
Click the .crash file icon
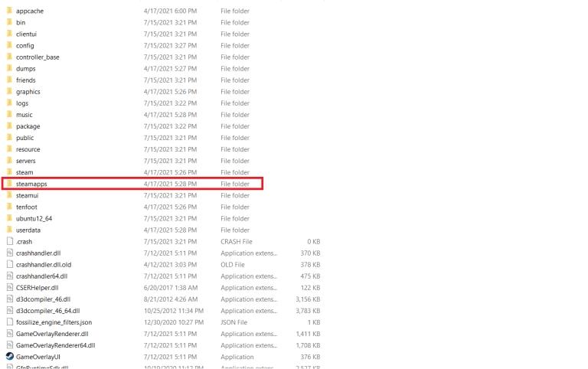(10, 241)
